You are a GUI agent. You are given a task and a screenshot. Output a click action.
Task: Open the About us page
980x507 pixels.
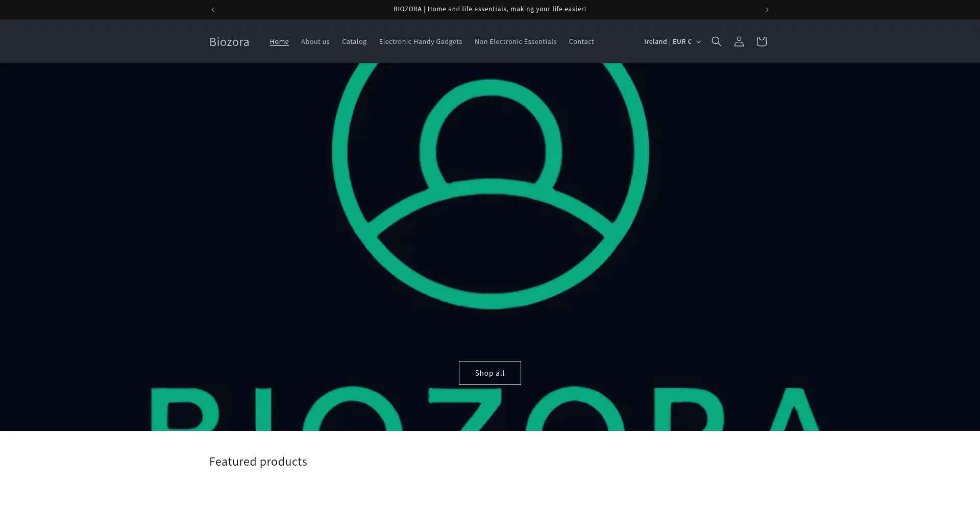pos(315,42)
